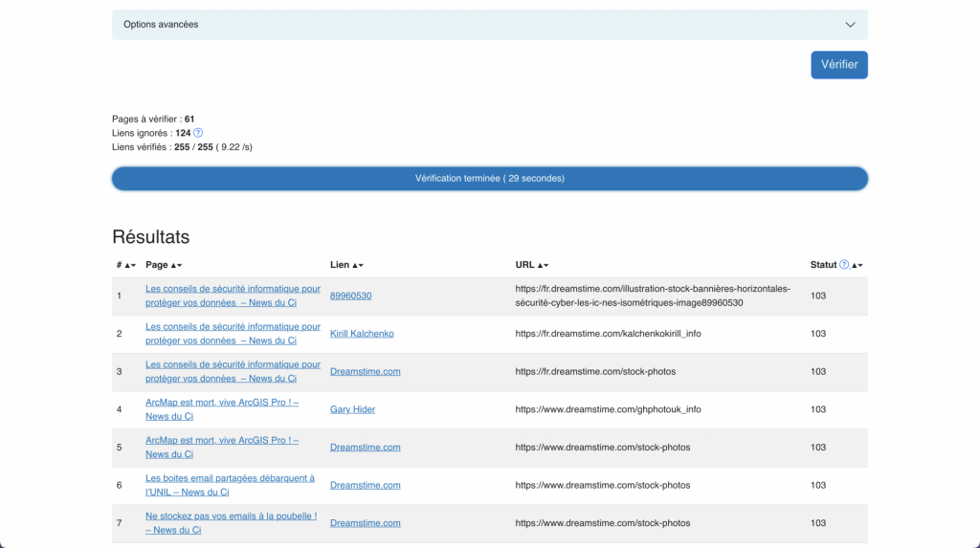
Task: Click the dreamstime ghphotouk_info URL cell
Action: 608,409
